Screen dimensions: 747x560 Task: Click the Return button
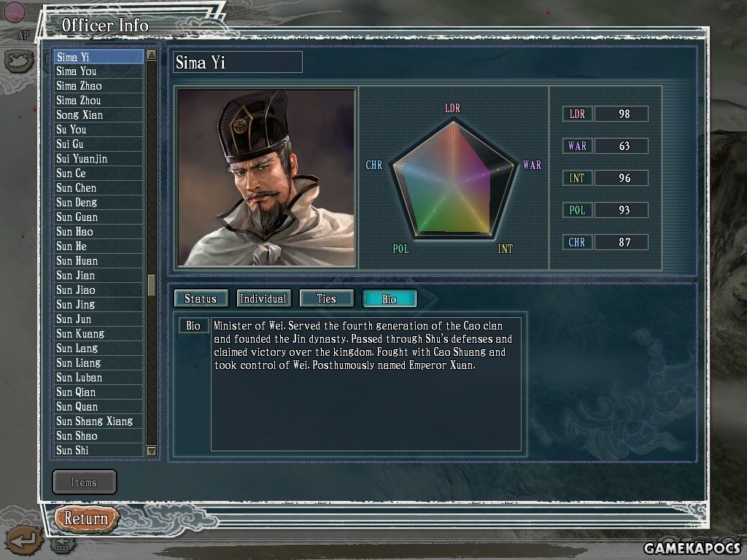86,518
